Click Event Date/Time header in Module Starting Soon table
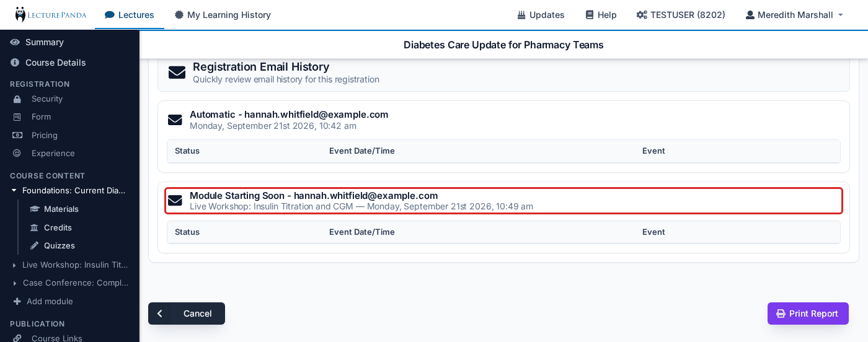The height and width of the screenshot is (342, 868). tap(362, 232)
